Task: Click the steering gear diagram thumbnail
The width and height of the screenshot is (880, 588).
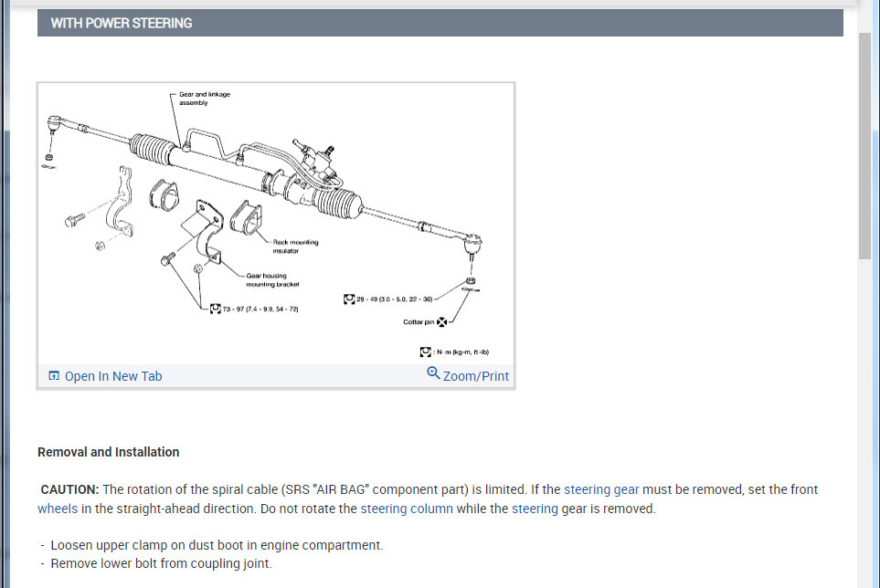Action: tap(276, 224)
